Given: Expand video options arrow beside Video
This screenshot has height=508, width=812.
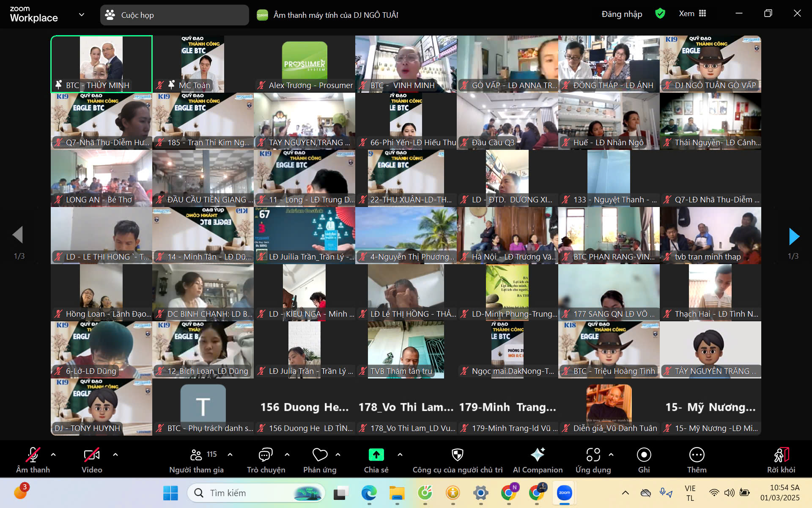Looking at the screenshot, I should point(115,455).
